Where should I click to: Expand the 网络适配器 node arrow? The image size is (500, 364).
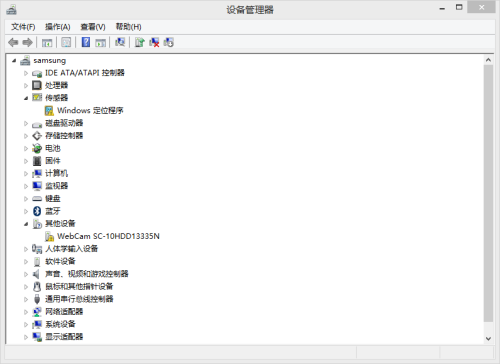(26, 312)
